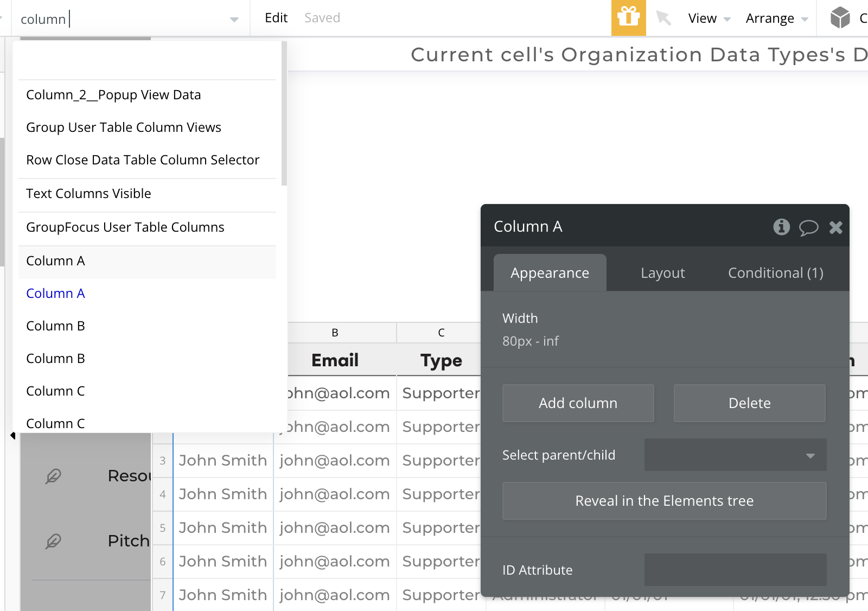Open the Select parent/child dropdown

tap(735, 455)
